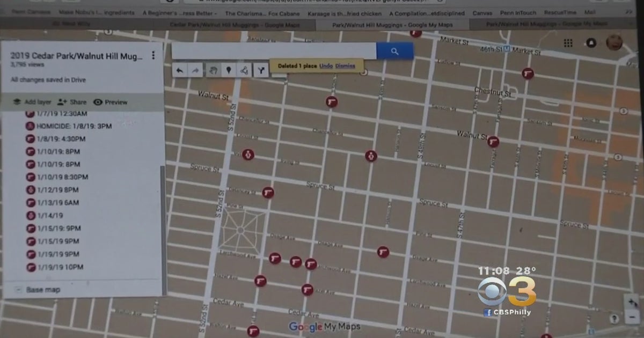Click the Undo arrow in map toolbar

pos(180,70)
